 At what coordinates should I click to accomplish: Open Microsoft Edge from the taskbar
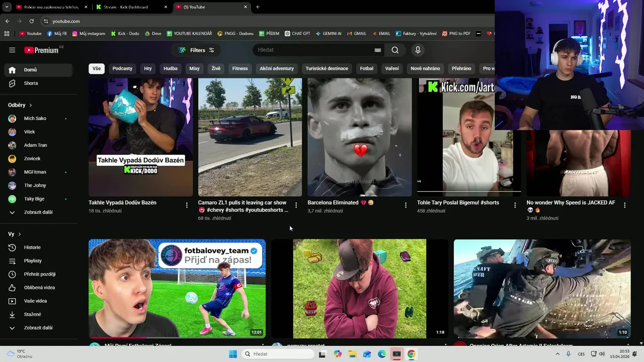[382, 354]
